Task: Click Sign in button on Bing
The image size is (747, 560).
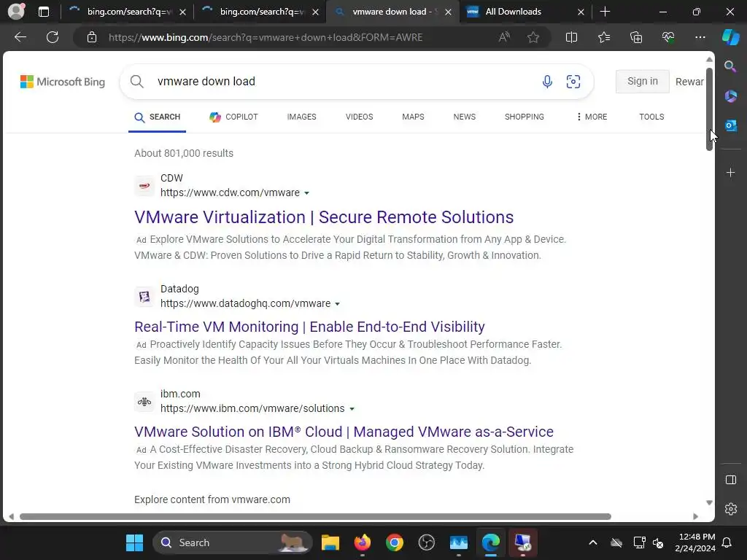Action: coord(642,82)
